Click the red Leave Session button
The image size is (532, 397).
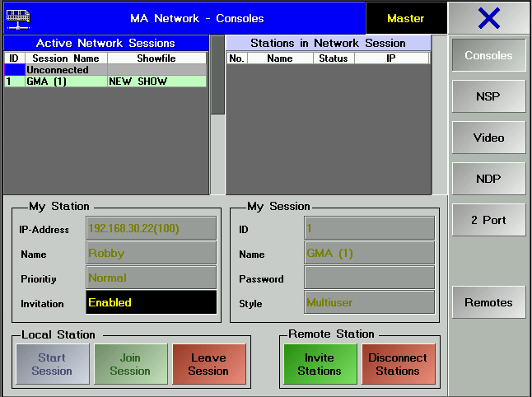point(208,365)
